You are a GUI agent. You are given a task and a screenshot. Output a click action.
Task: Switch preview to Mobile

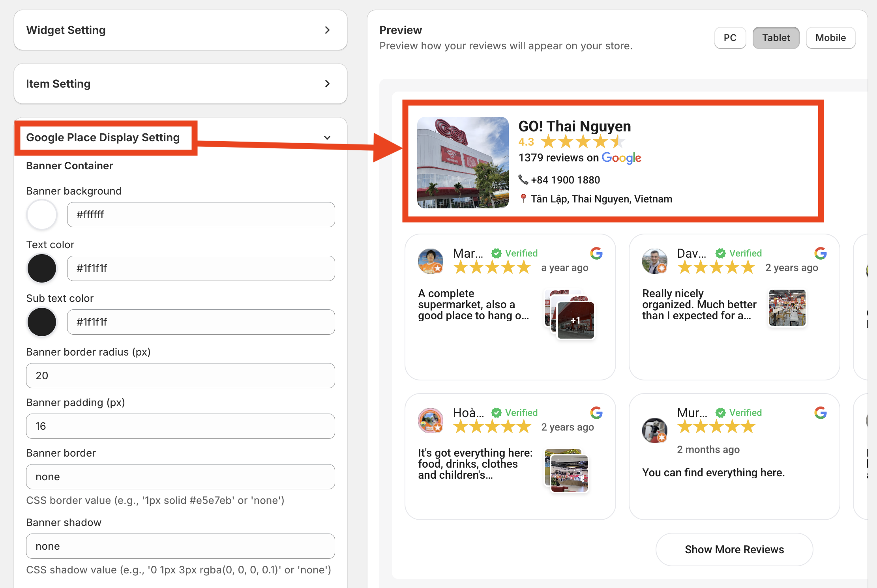(x=830, y=38)
